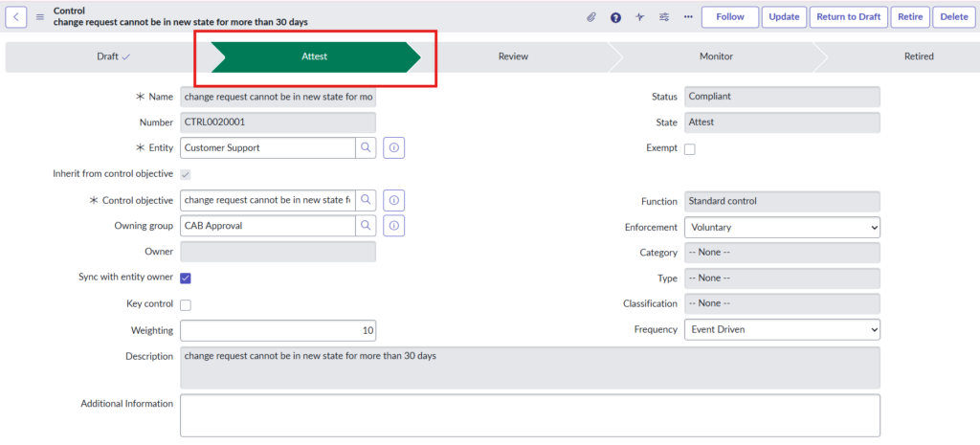Click the Owning group lookup magnifier
Image resolution: width=980 pixels, height=445 pixels.
366,226
